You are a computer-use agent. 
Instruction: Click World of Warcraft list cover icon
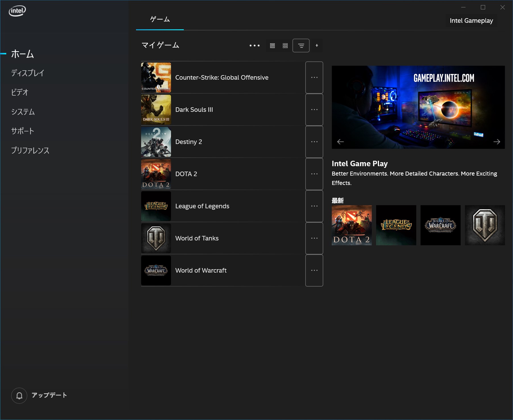[156, 270]
